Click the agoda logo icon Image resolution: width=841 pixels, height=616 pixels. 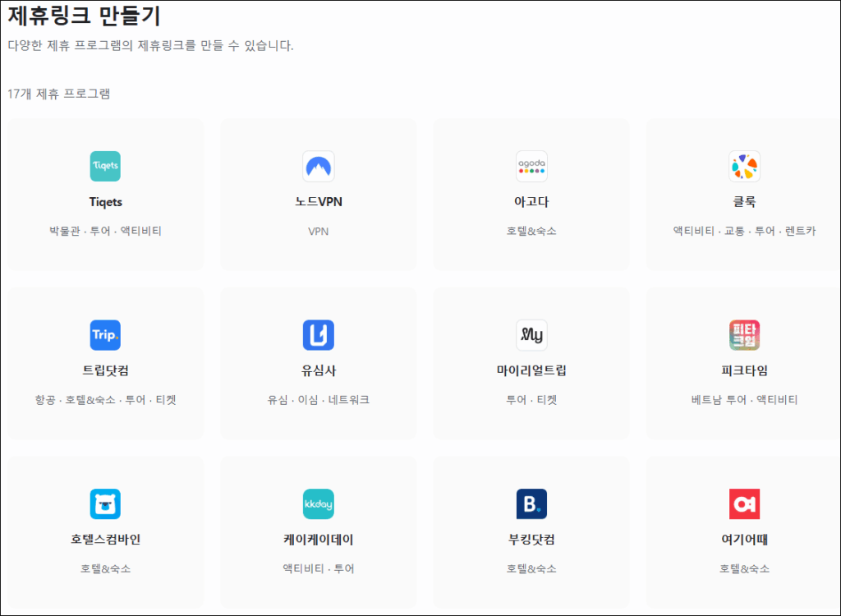click(531, 167)
